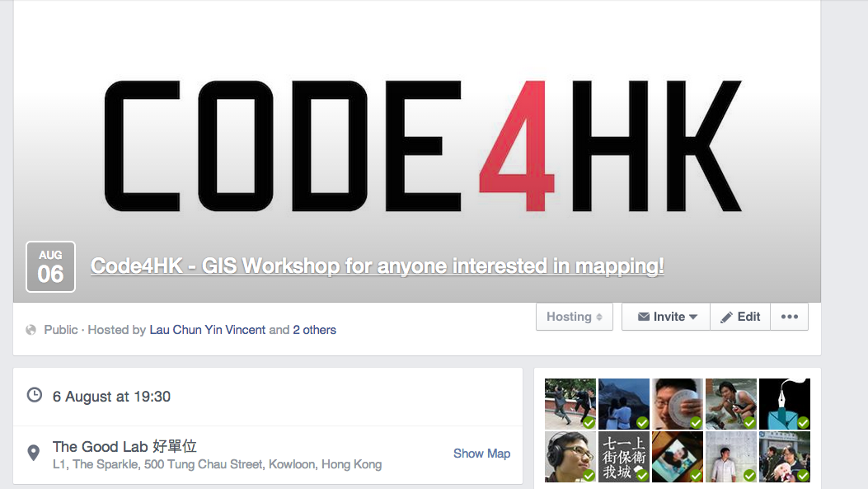Open attendee photo of man in white shirt
868x489 pixels.
[x=731, y=457]
